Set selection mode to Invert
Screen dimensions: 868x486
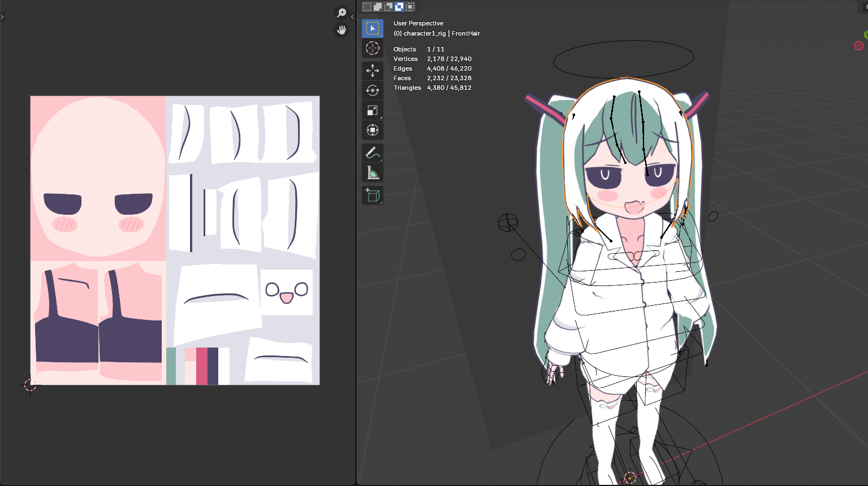click(399, 7)
